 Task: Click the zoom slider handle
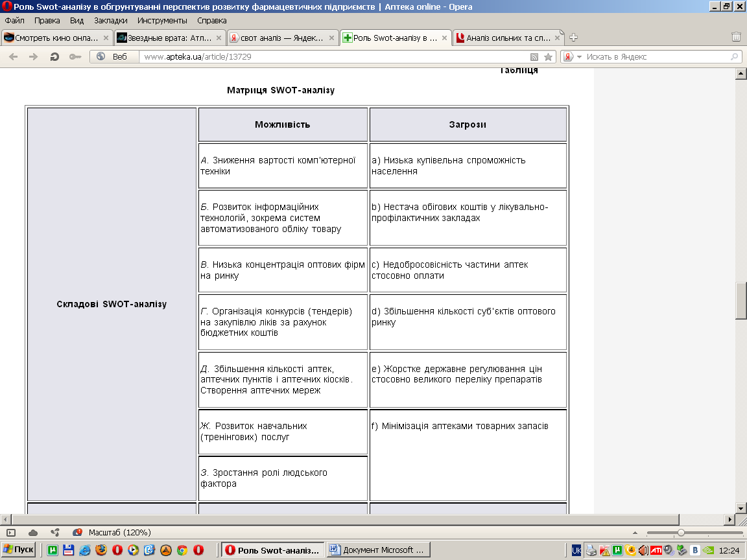681,532
